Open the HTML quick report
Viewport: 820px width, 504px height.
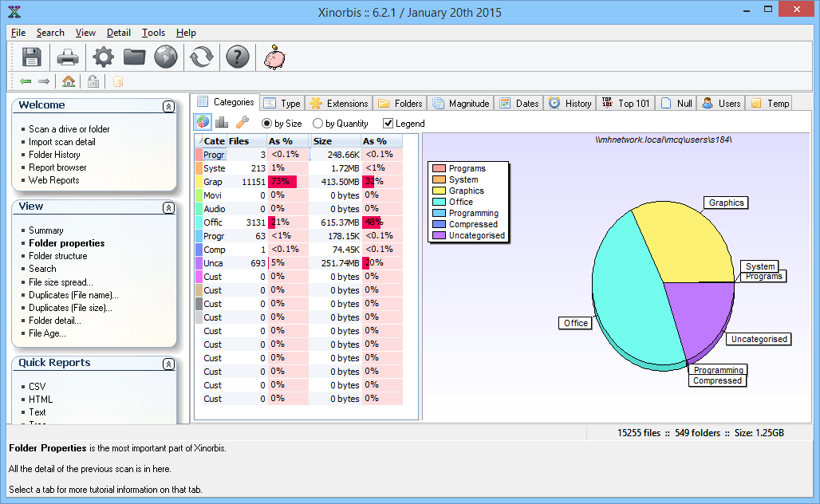(40, 400)
